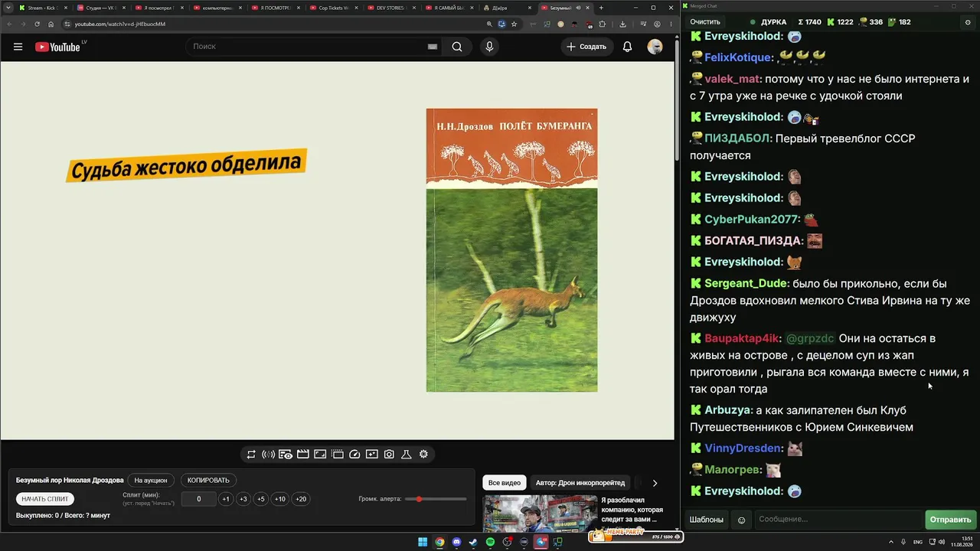Click username Sergeant_Dude in chat
This screenshot has width=980, height=551.
point(746,283)
